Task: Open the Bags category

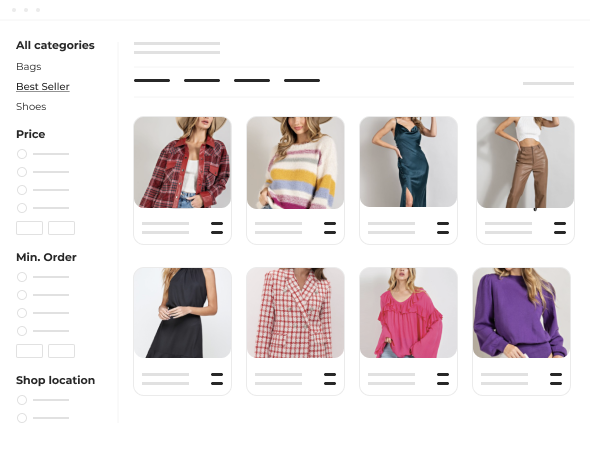Action: click(x=29, y=67)
